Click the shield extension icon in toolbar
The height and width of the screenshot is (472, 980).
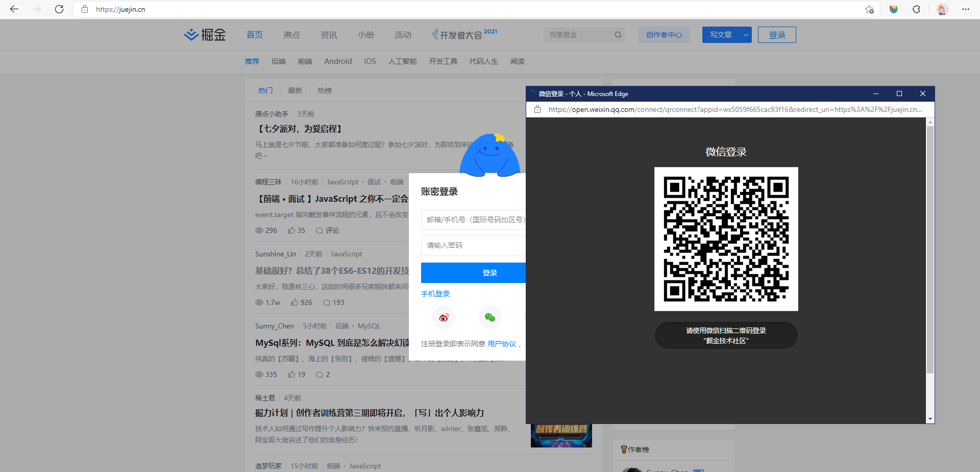[x=894, y=9]
